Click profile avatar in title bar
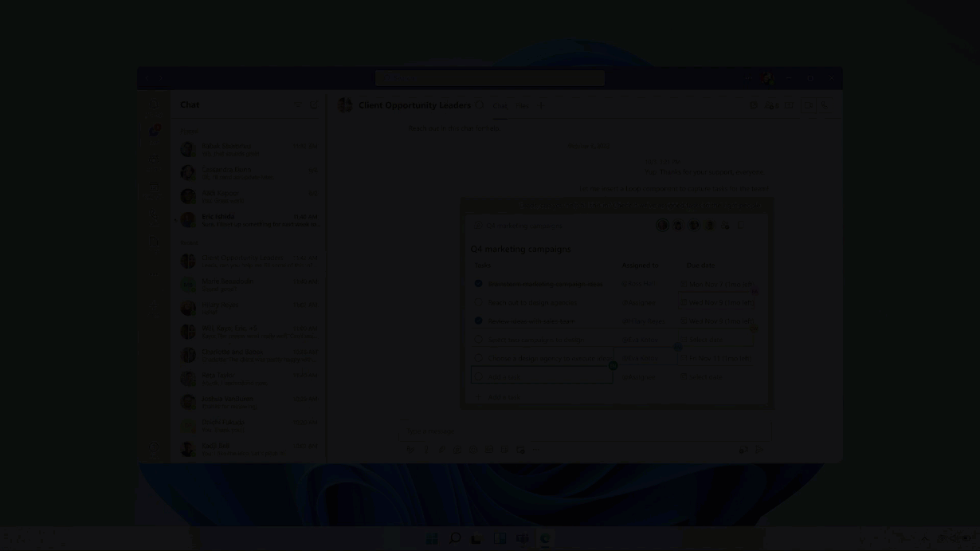This screenshot has height=551, width=980. point(766,78)
